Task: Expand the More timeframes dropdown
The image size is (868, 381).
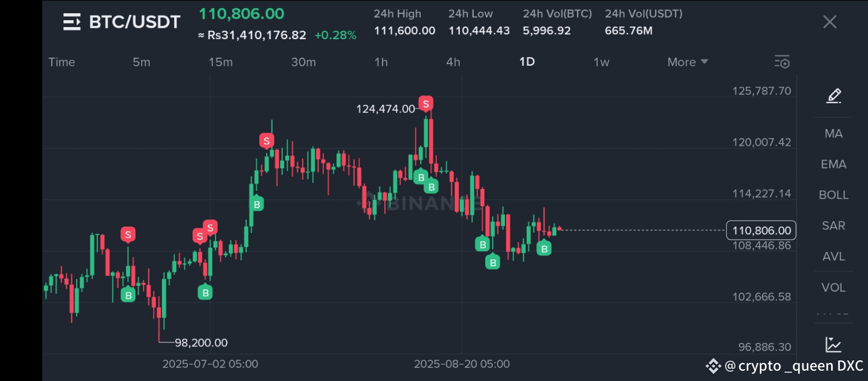Action: [x=688, y=62]
